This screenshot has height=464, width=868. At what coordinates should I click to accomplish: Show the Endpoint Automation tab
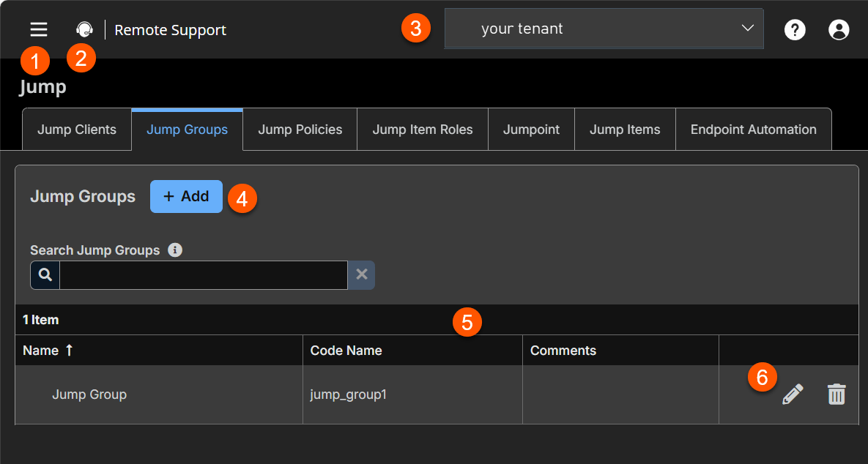tap(754, 130)
